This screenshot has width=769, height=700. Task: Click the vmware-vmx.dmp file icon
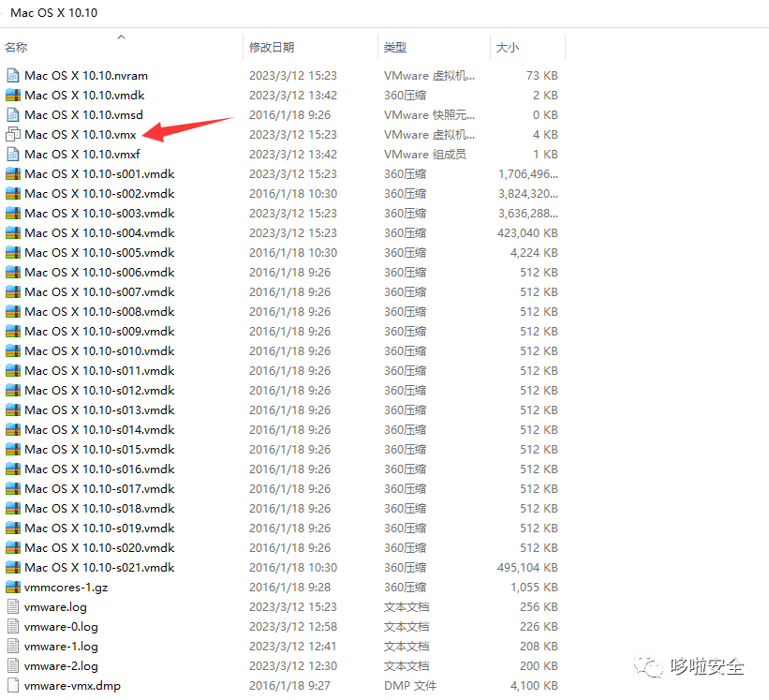(x=13, y=686)
